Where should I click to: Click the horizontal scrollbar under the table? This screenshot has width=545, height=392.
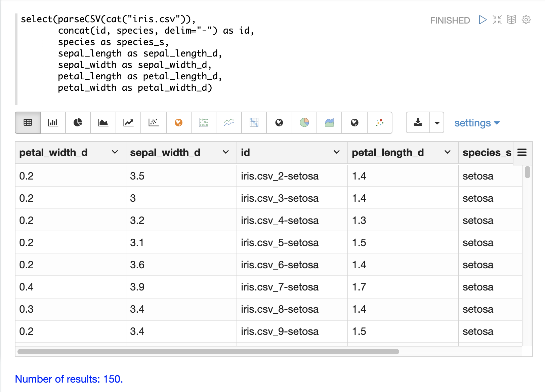[208, 352]
